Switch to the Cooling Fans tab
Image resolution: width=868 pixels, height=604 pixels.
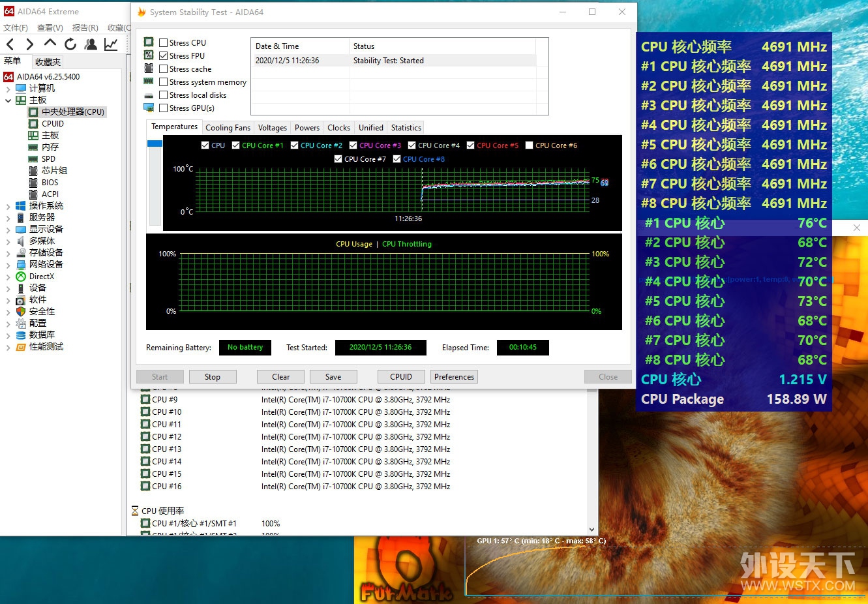click(x=228, y=128)
